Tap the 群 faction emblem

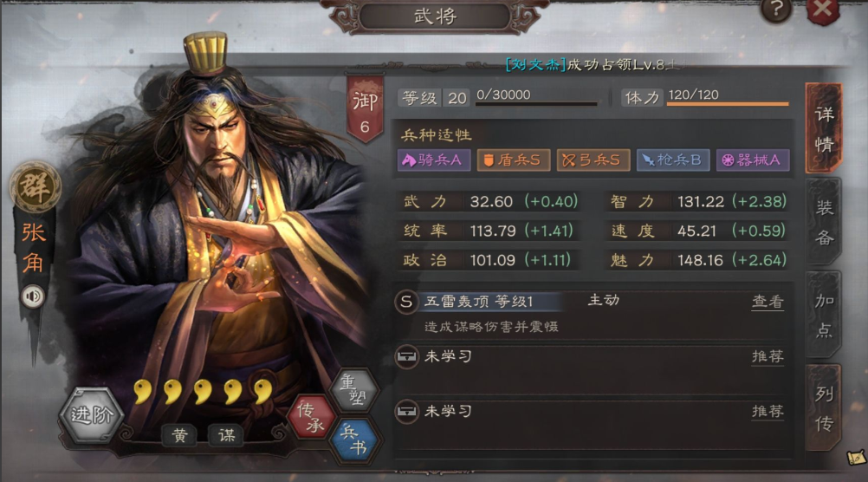point(36,186)
